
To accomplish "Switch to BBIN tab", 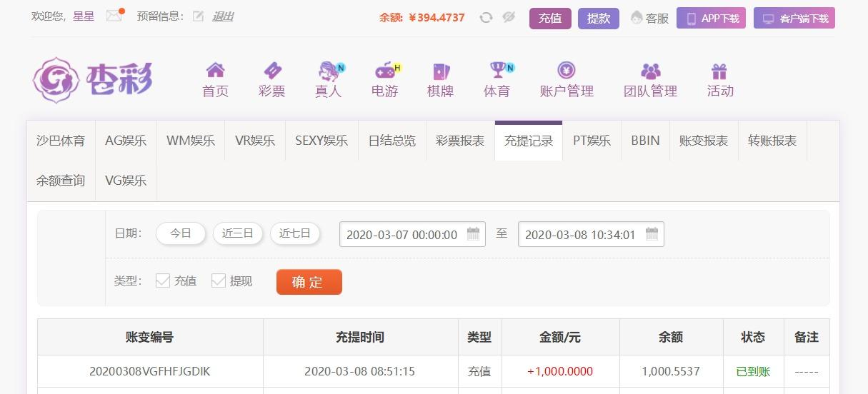I will pyautogui.click(x=645, y=141).
